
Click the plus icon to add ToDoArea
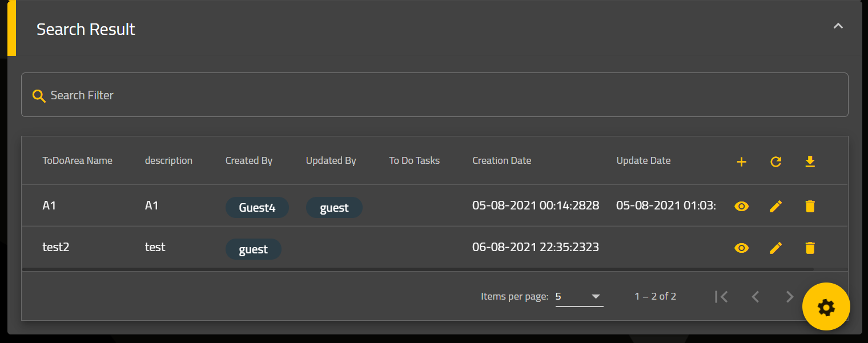741,162
